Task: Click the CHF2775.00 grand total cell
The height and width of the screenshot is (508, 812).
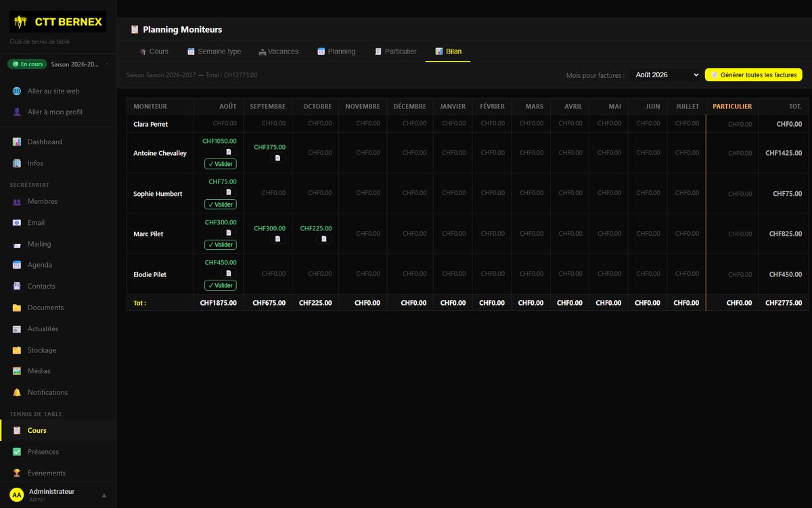Action: pos(784,303)
